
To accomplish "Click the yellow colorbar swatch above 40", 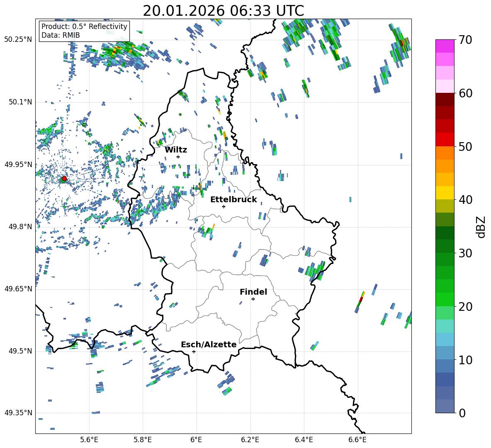I will click(x=445, y=193).
